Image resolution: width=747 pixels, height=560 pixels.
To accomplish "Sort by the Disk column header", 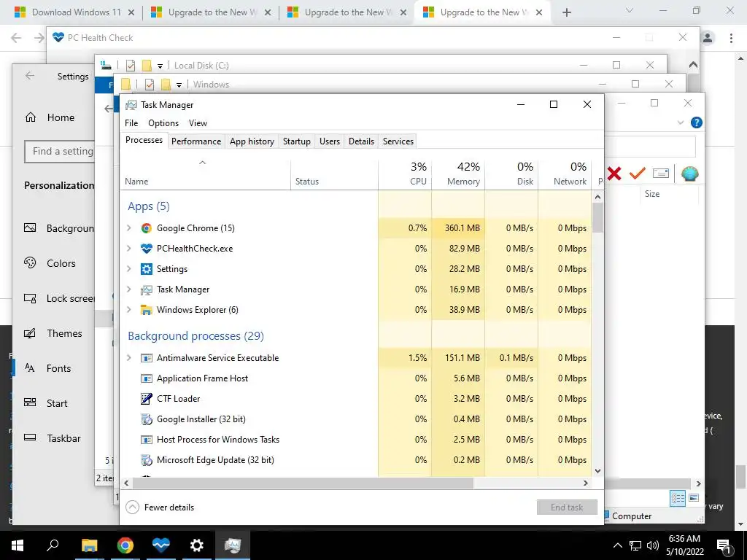I will tap(511, 174).
